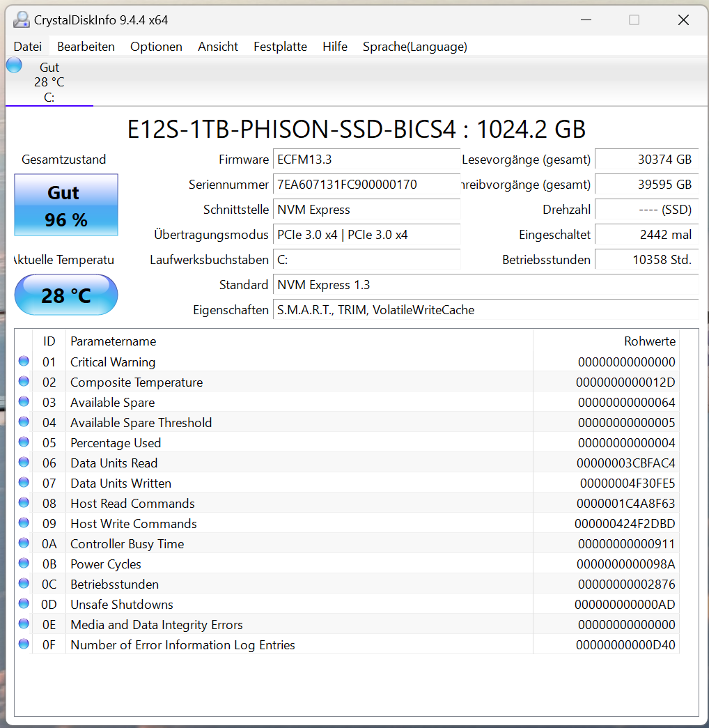Click the Firmware field ECFM13.3
This screenshot has height=728, width=709.
(366, 160)
